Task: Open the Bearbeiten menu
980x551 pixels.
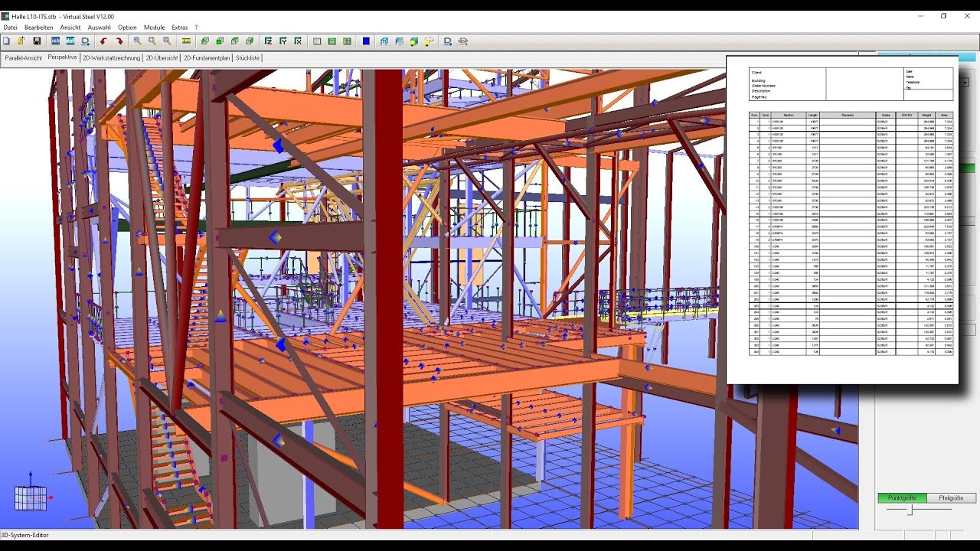Action: [x=38, y=28]
